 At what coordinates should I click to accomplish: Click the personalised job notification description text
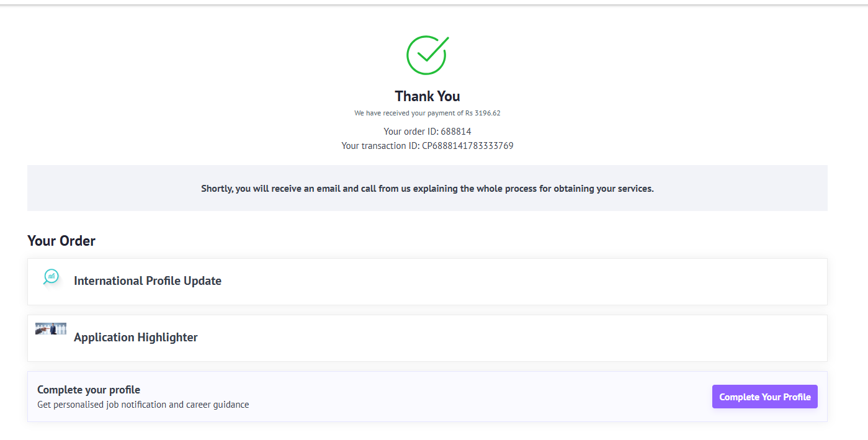(143, 405)
